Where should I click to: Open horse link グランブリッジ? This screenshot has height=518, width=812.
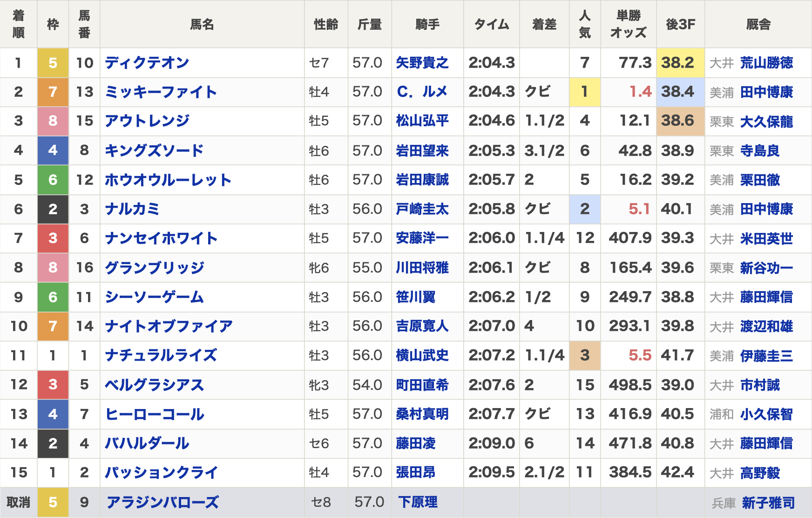[x=154, y=268]
